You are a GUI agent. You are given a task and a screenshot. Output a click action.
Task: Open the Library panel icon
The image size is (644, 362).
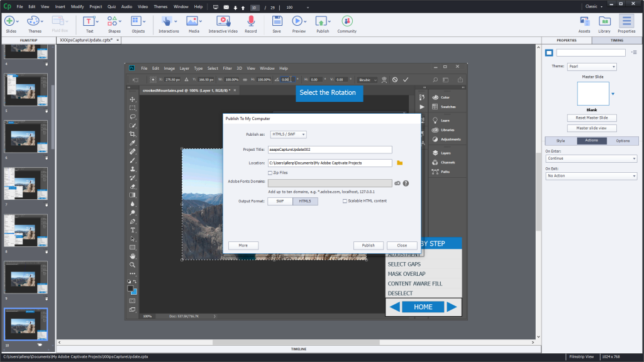604,22
